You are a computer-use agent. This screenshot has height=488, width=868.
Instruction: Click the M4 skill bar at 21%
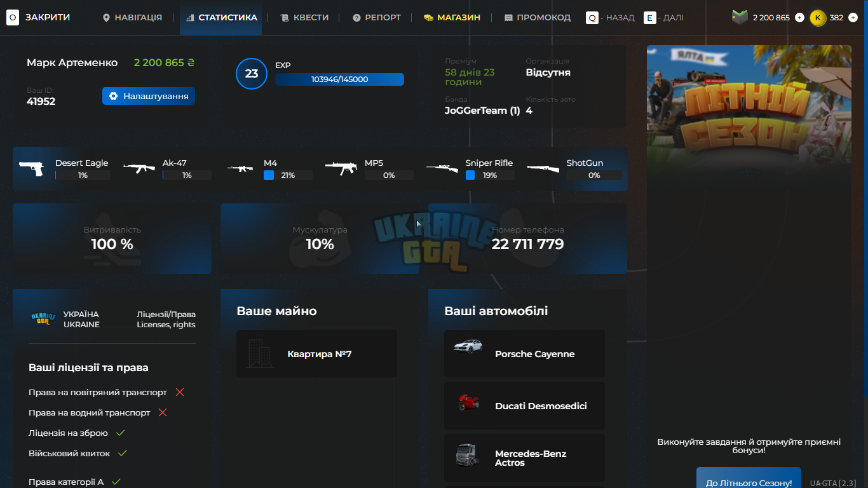coord(288,175)
